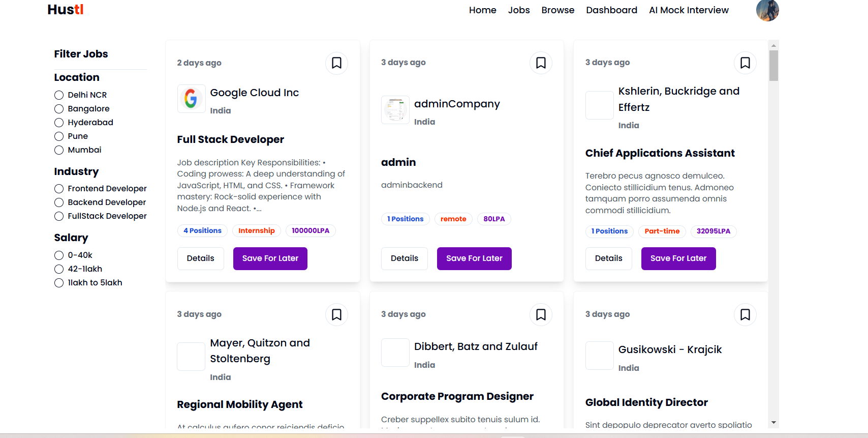This screenshot has width=868, height=438.
Task: Open the user profile avatar
Action: pyautogui.click(x=767, y=10)
